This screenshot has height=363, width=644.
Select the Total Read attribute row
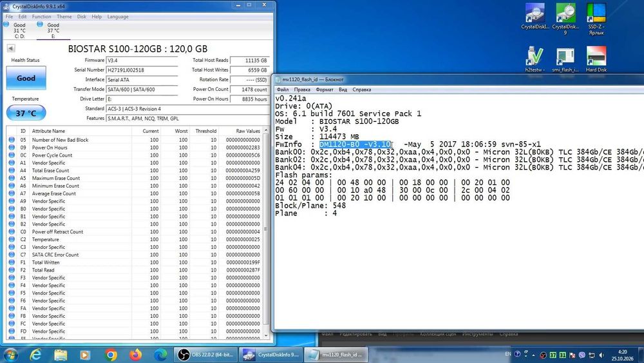135,270
